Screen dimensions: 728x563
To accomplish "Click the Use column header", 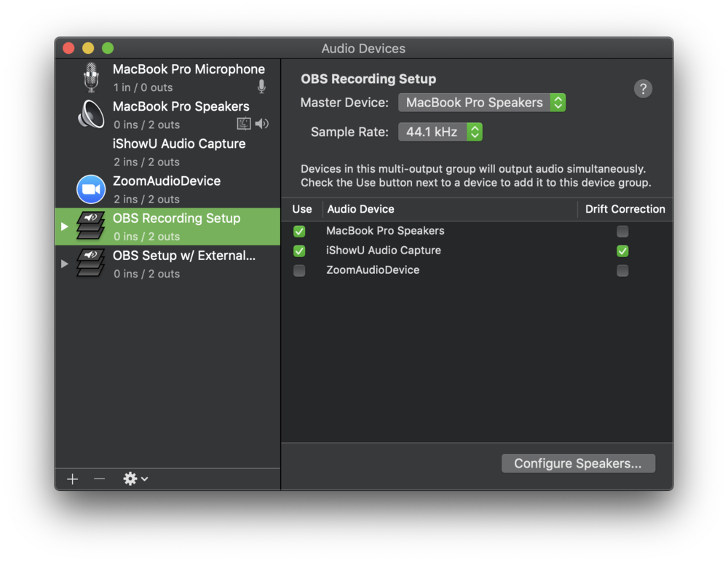I will tap(302, 209).
